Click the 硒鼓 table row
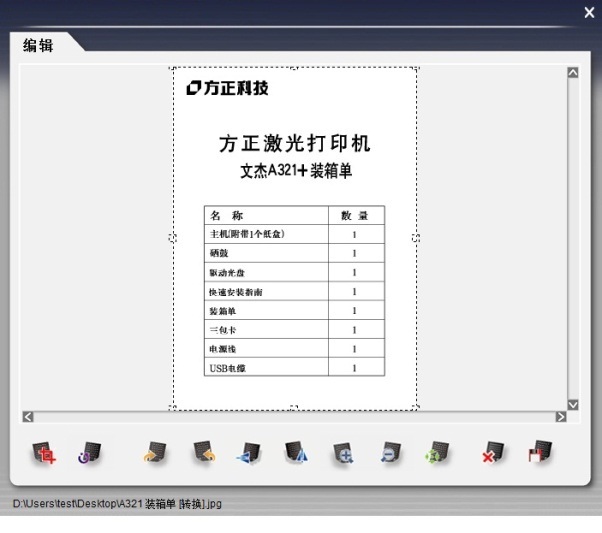Image resolution: width=602 pixels, height=533 pixels. (294, 253)
